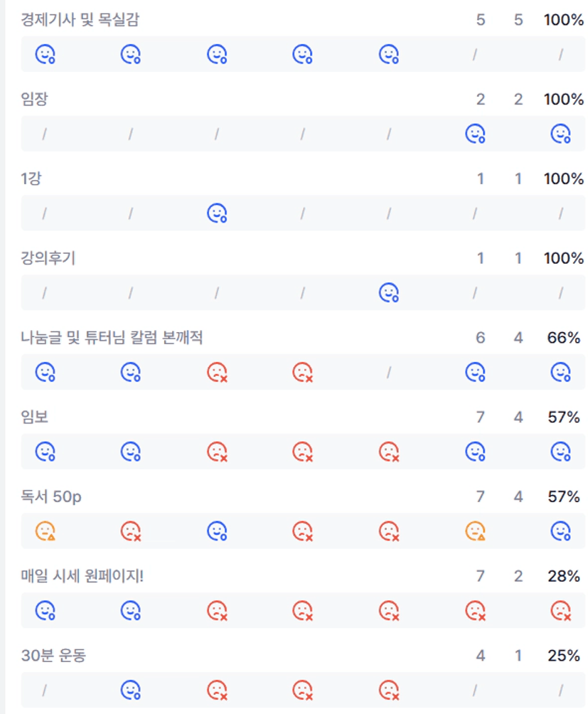Open the 독서 50p habit title
This screenshot has height=714, width=588.
[51, 496]
